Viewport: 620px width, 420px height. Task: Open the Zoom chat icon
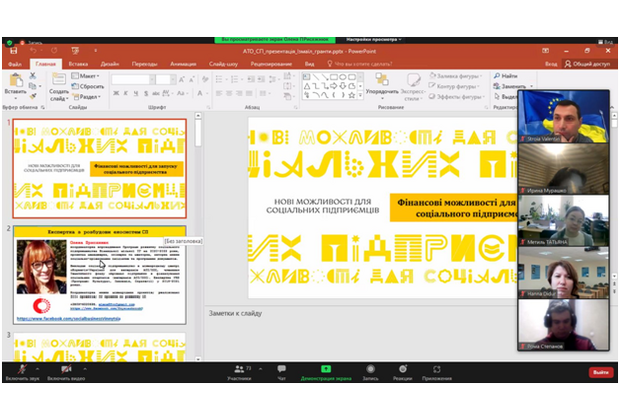coord(282,371)
